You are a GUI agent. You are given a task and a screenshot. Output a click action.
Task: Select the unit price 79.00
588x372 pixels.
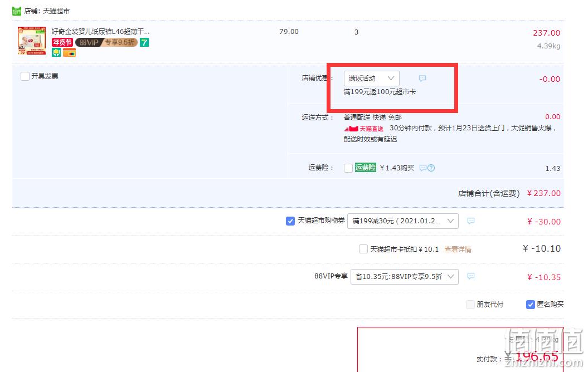point(289,32)
